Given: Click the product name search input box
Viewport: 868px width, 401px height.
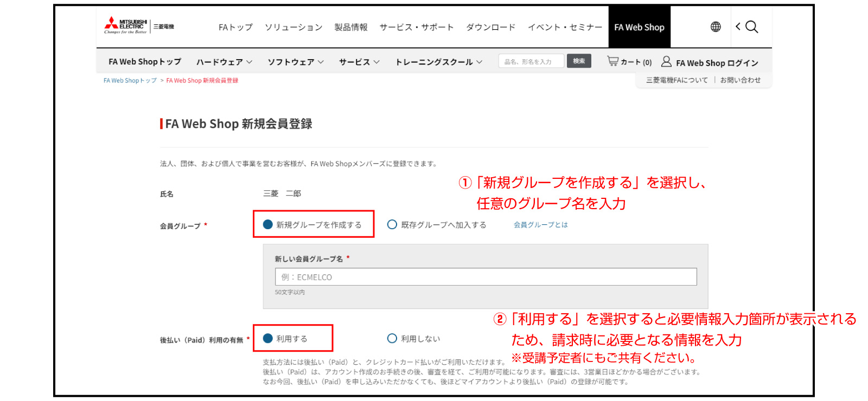Looking at the screenshot, I should [531, 61].
